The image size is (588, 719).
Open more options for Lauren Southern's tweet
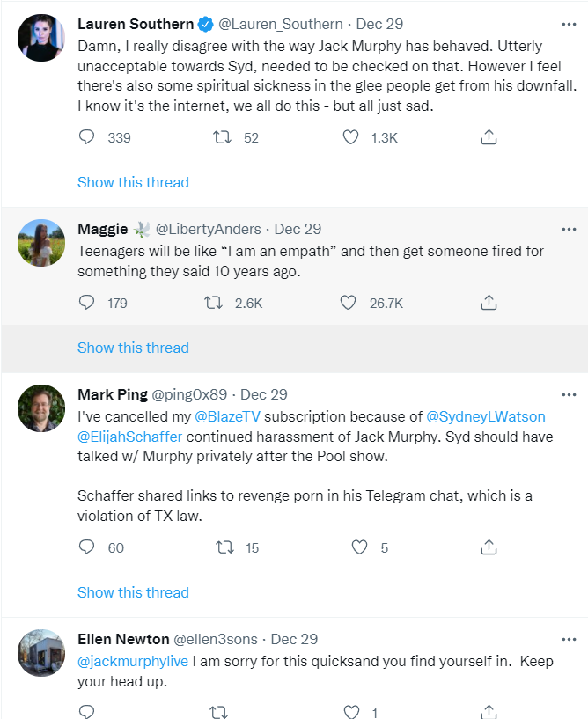pos(569,25)
